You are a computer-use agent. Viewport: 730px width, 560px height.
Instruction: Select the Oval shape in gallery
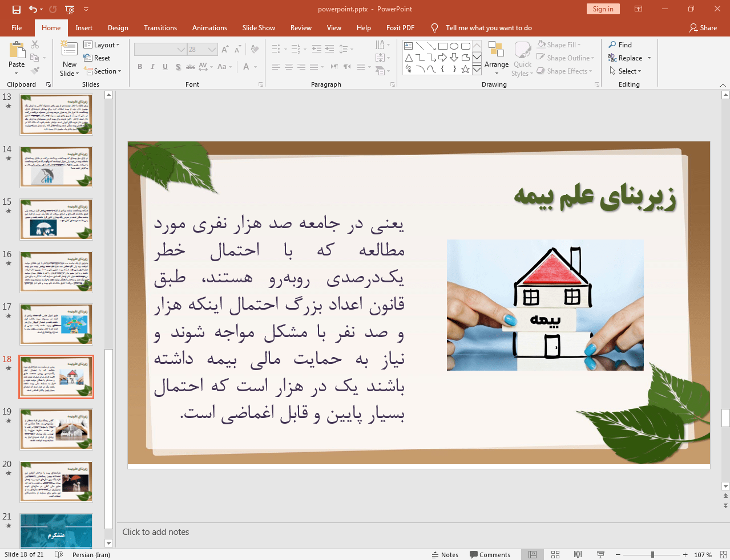click(x=454, y=46)
